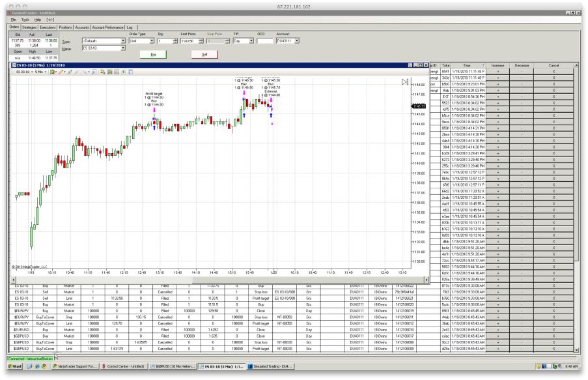The height and width of the screenshot is (380, 588).
Task: Open the Tools menu
Action: tap(25, 20)
